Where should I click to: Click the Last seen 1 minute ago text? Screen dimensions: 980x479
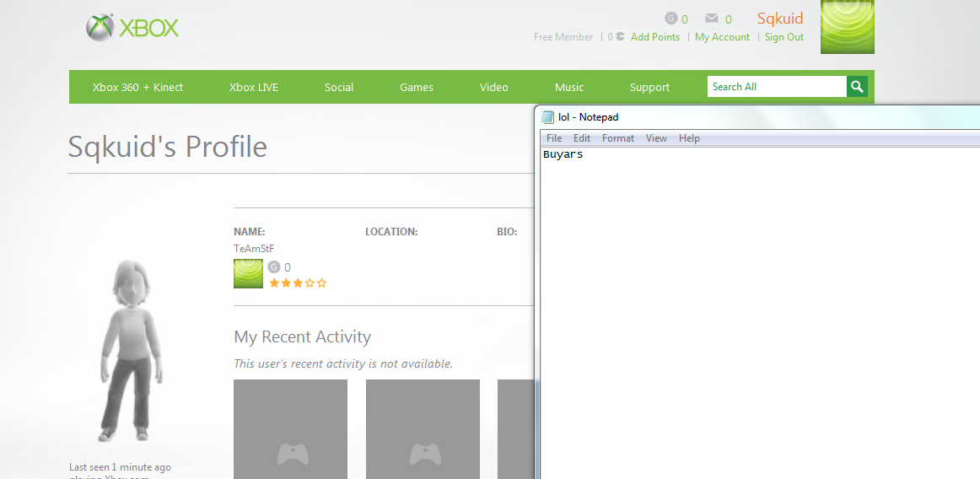pos(120,467)
